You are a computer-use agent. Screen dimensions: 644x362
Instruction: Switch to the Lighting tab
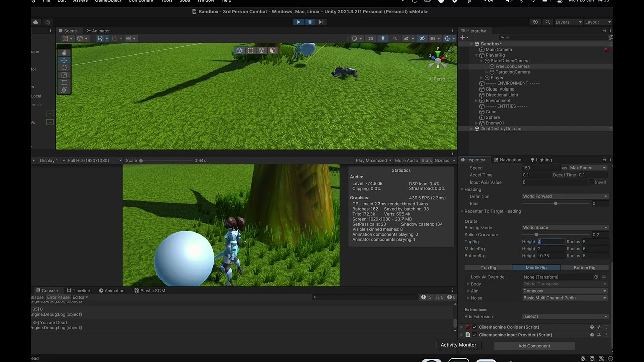pyautogui.click(x=541, y=160)
